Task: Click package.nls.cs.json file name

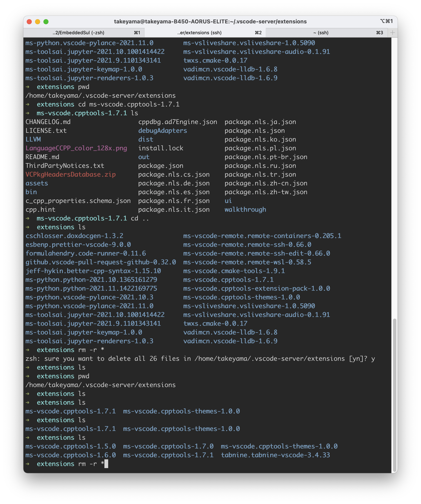Action: (174, 175)
